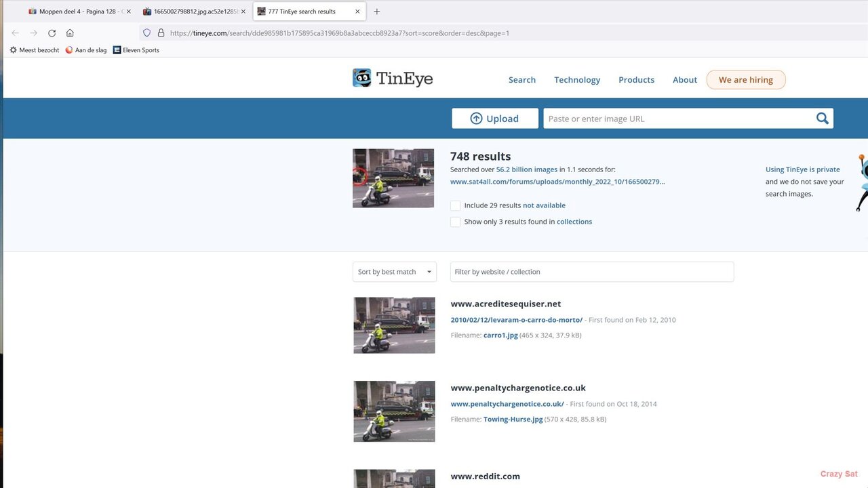Click the TinEye robot logo
868x488 pixels.
pyautogui.click(x=360, y=77)
